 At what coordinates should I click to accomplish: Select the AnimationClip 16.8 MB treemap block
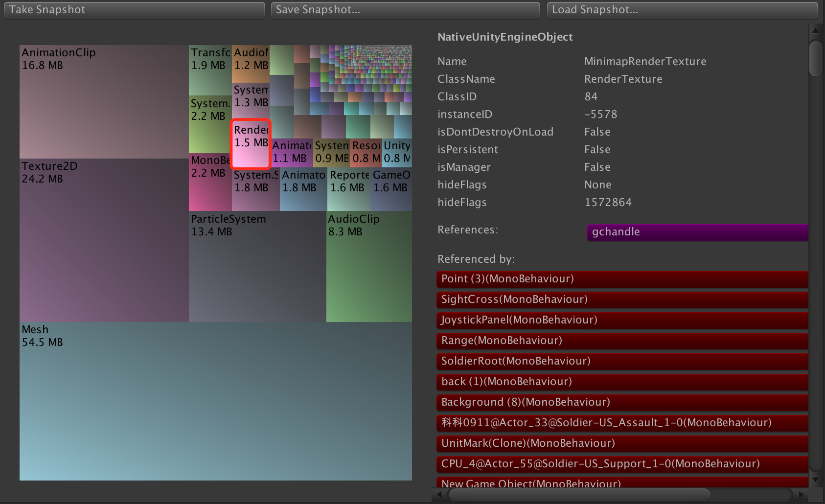pyautogui.click(x=104, y=102)
